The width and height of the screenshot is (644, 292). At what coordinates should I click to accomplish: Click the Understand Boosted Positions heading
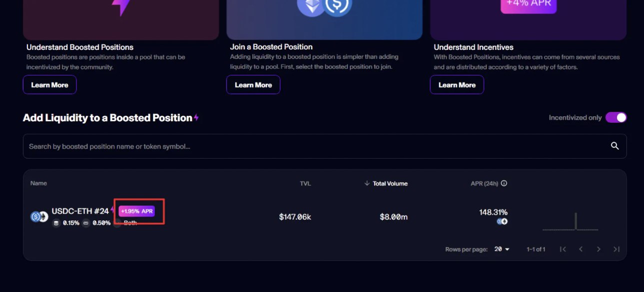click(x=80, y=47)
